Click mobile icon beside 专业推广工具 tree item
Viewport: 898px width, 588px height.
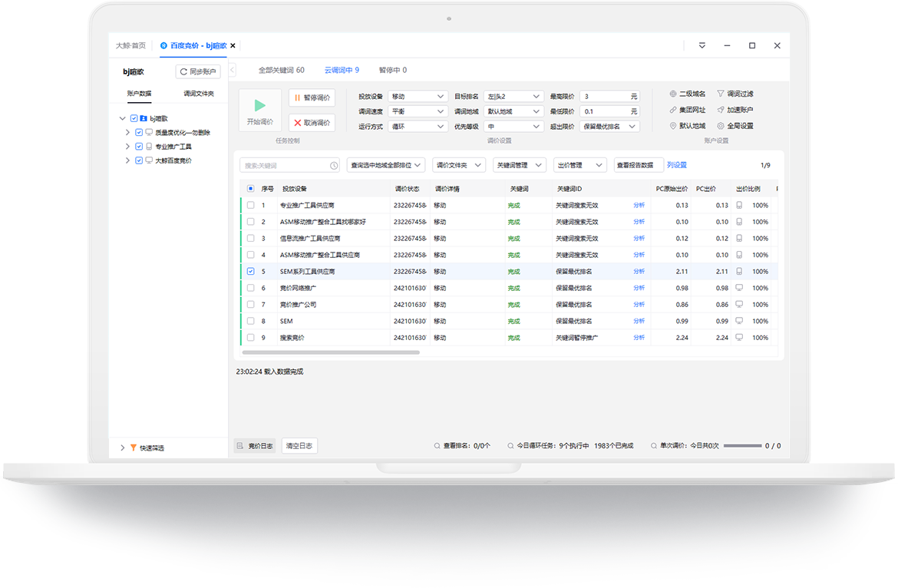click(149, 147)
